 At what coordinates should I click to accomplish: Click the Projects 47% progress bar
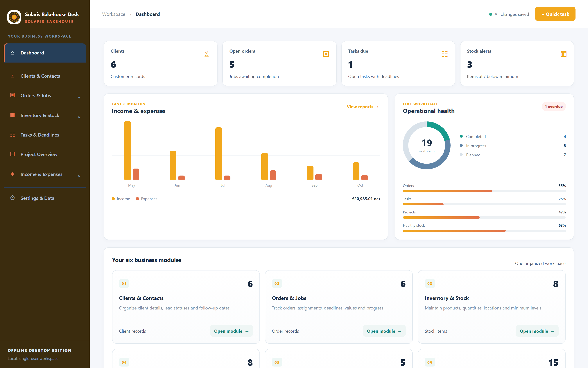(x=484, y=218)
